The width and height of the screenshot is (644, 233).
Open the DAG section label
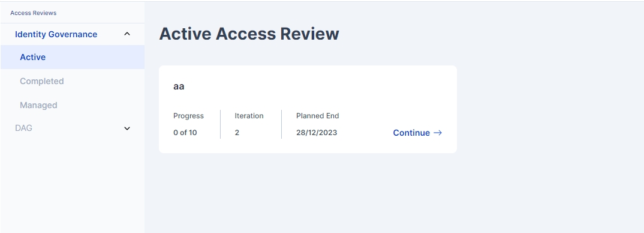click(x=23, y=128)
